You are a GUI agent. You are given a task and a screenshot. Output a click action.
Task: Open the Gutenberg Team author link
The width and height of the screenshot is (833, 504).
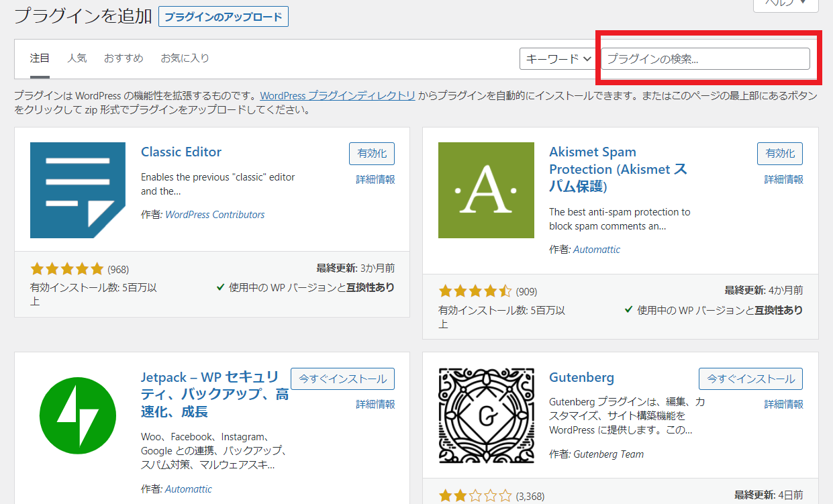(608, 454)
